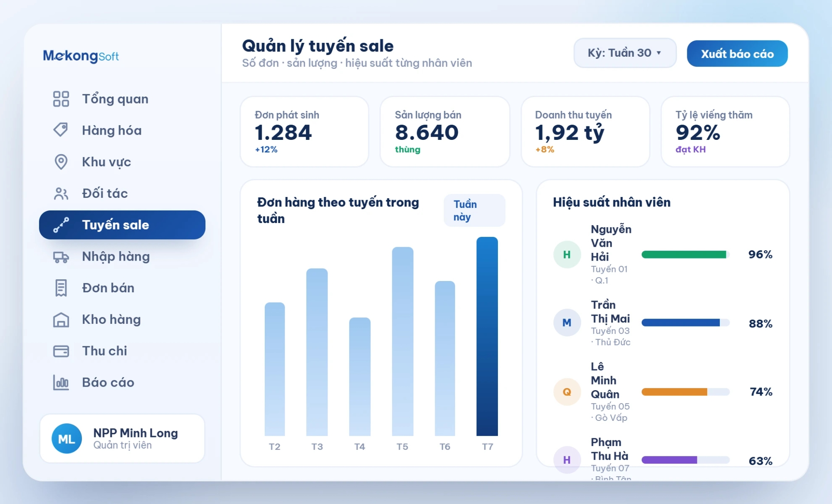This screenshot has height=504, width=832.
Task: Open the Kỳ: Tuần 30 dropdown
Action: (625, 53)
